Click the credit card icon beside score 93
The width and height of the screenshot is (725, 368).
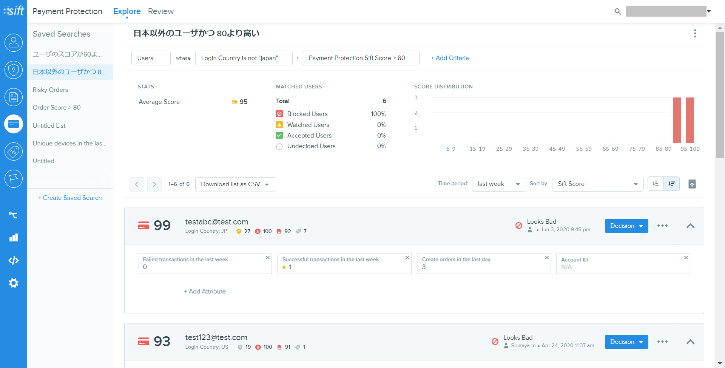pyautogui.click(x=143, y=342)
